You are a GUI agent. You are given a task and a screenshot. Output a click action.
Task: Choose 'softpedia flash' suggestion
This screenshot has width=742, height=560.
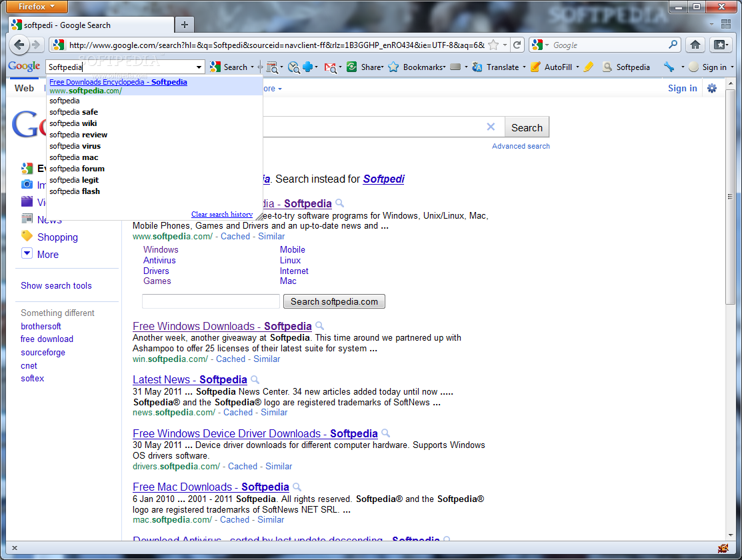click(75, 191)
